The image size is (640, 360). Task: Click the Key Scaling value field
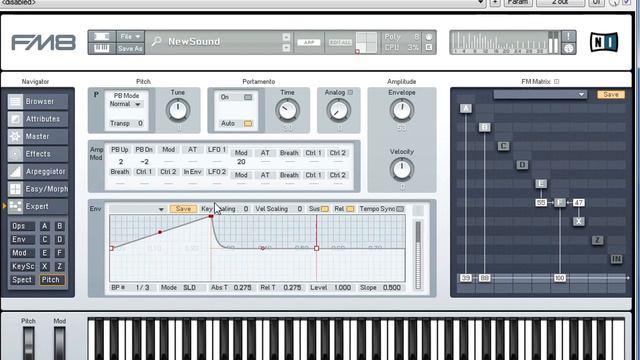[x=246, y=209]
